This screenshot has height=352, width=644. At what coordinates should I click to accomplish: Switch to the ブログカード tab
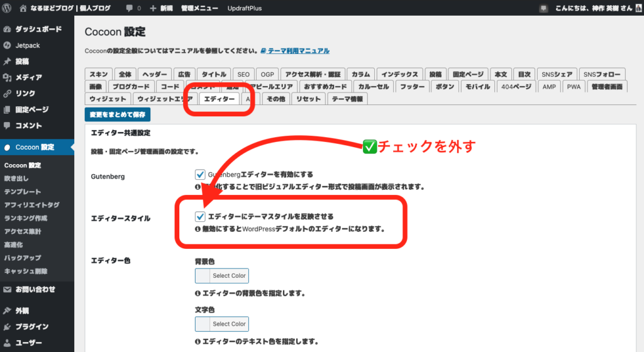[131, 87]
